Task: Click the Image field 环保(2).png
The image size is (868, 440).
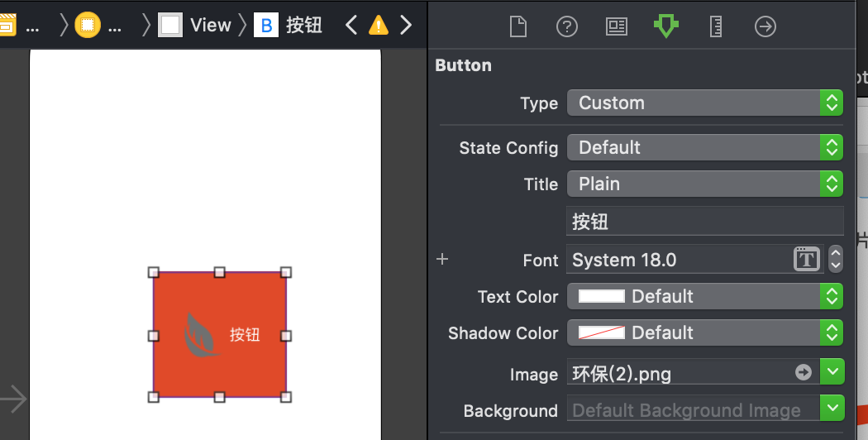Action: pos(693,372)
